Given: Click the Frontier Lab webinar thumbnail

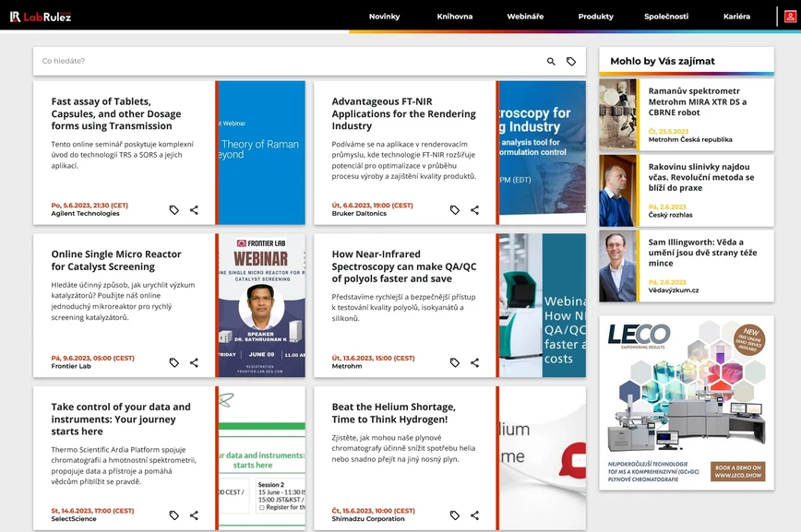Looking at the screenshot, I should point(259,304).
